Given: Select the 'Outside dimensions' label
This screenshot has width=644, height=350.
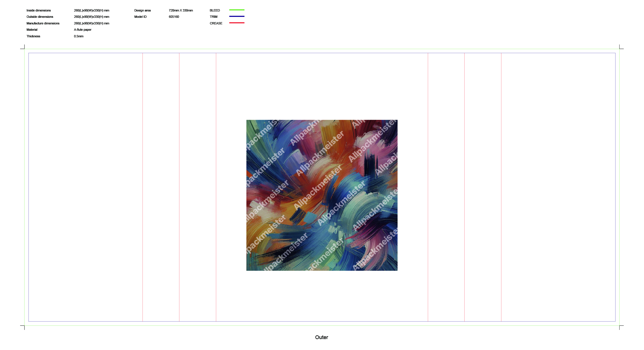Looking at the screenshot, I should pos(40,17).
